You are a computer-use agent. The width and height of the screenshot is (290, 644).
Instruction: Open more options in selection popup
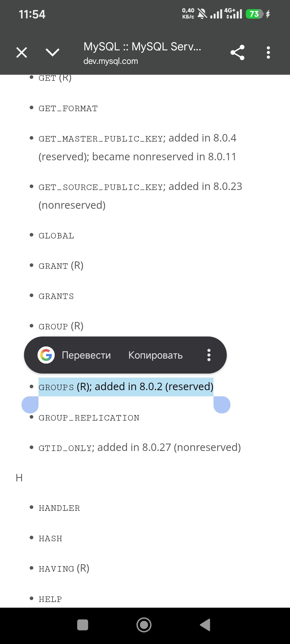(209, 355)
